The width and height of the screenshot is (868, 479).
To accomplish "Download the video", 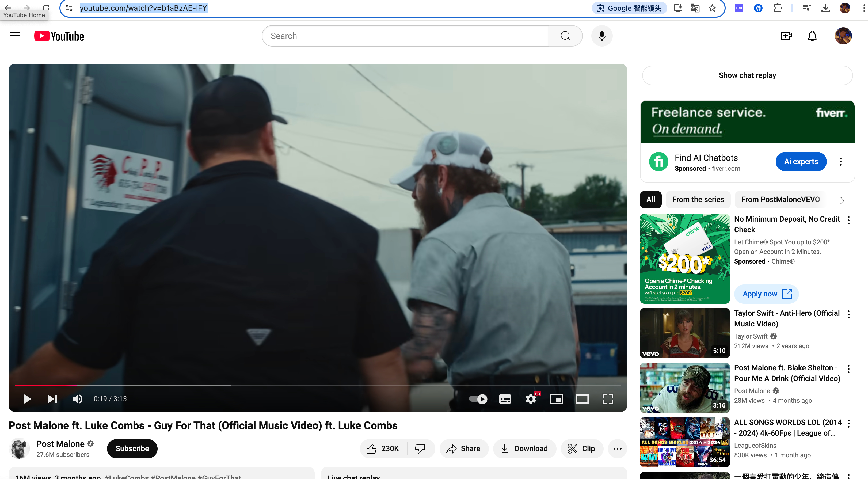I will point(525,449).
